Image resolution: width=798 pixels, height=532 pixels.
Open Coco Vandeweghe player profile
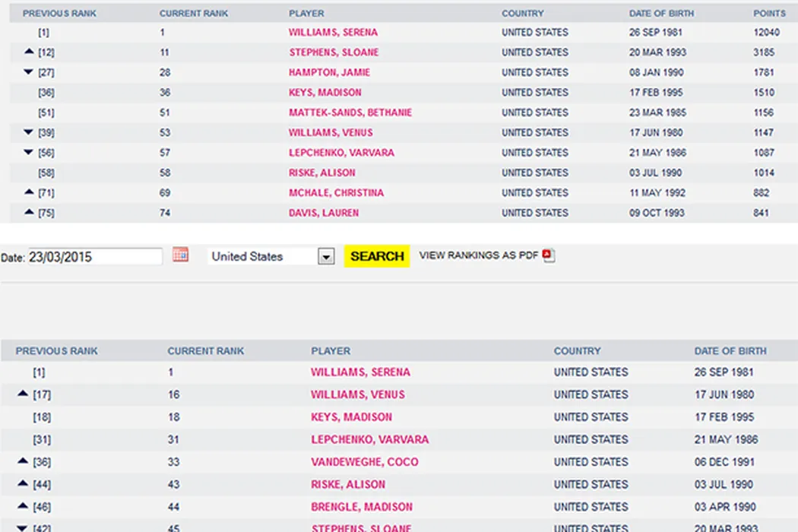coord(364,462)
